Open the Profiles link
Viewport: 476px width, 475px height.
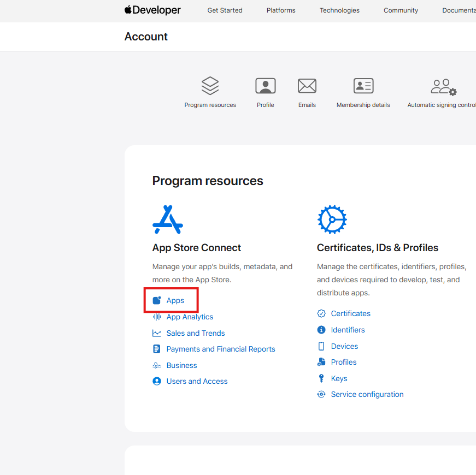(344, 362)
